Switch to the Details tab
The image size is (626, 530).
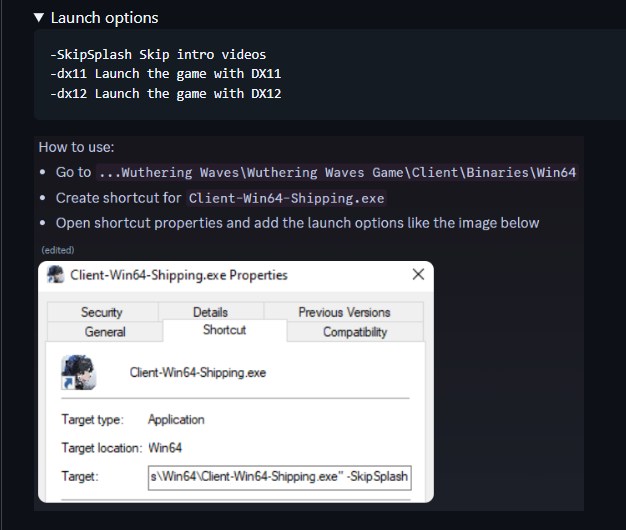pyautogui.click(x=210, y=312)
